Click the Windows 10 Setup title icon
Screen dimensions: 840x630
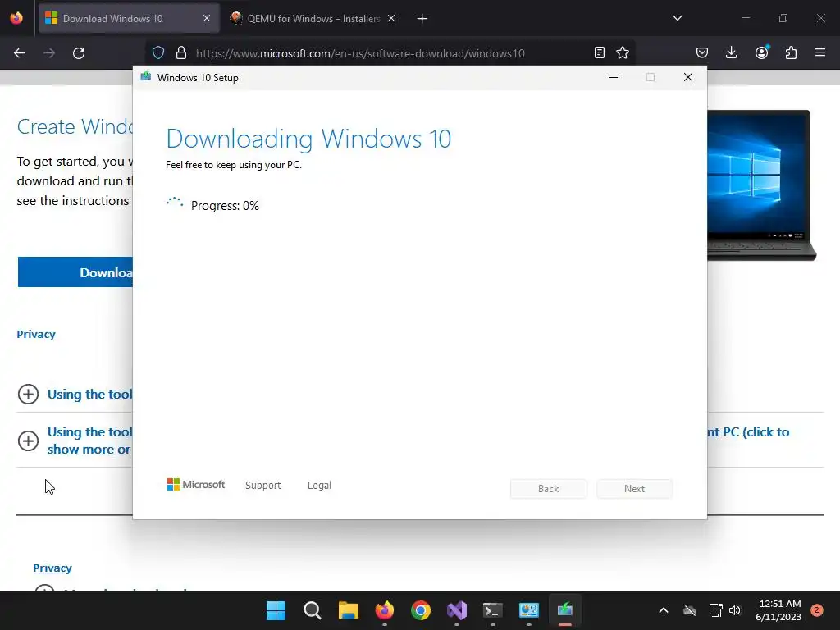[x=146, y=76]
